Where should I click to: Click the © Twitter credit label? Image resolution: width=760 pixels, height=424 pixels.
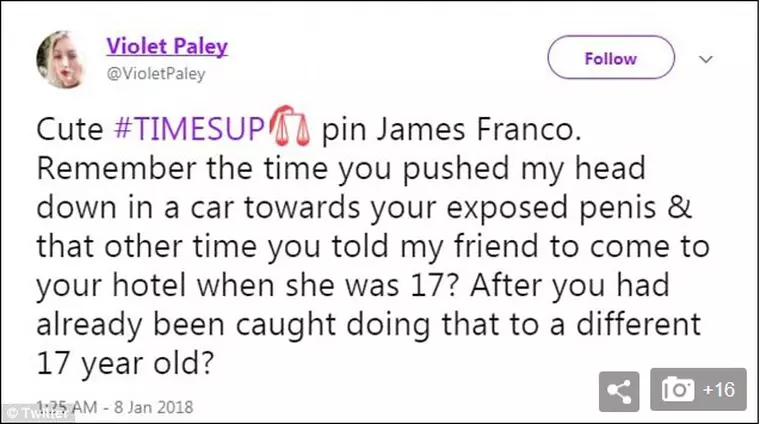tap(30, 412)
